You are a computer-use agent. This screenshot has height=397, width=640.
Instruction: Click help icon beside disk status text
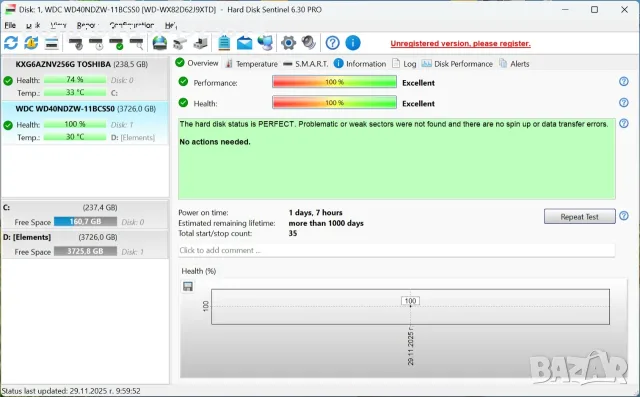[x=624, y=123]
